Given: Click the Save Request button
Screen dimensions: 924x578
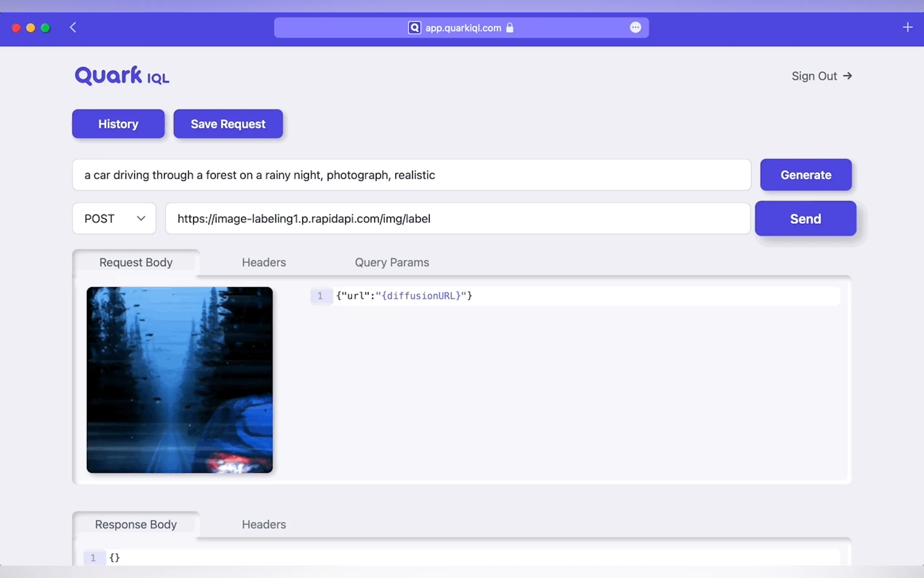Looking at the screenshot, I should (x=228, y=124).
